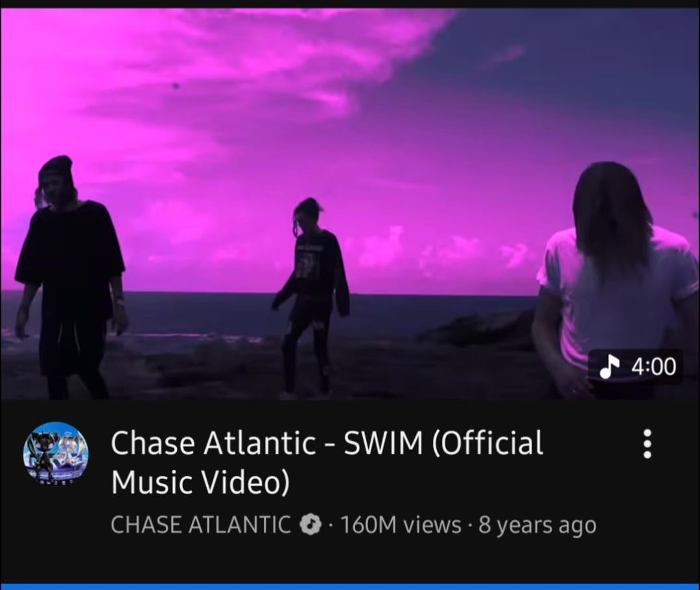This screenshot has height=590, width=700.
Task: Open the SWIM Official Music Video title
Action: point(327,462)
